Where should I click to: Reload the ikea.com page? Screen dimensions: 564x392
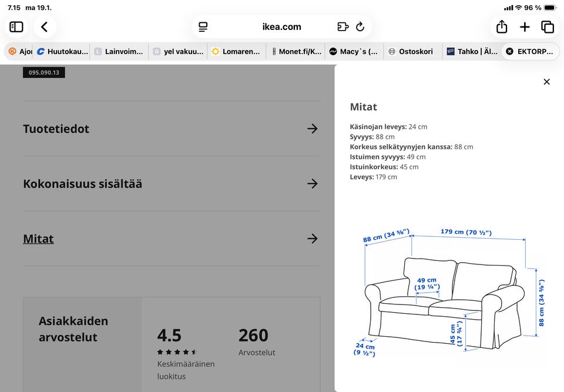360,27
